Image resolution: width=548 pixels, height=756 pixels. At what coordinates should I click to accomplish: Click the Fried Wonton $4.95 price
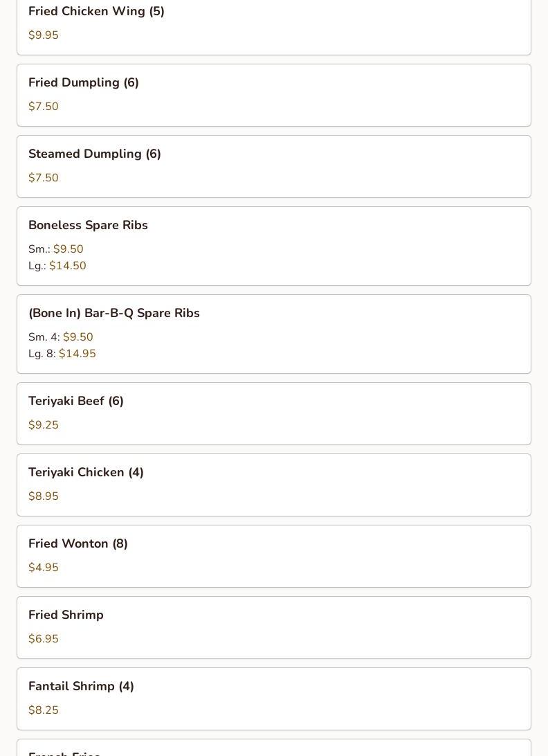(44, 568)
